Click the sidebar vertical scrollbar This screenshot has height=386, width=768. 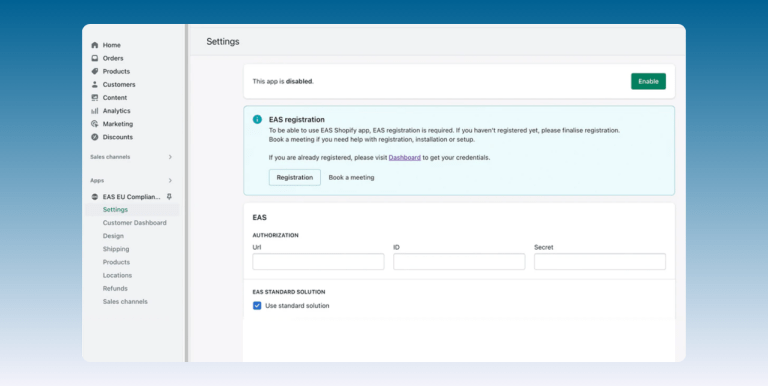click(187, 193)
